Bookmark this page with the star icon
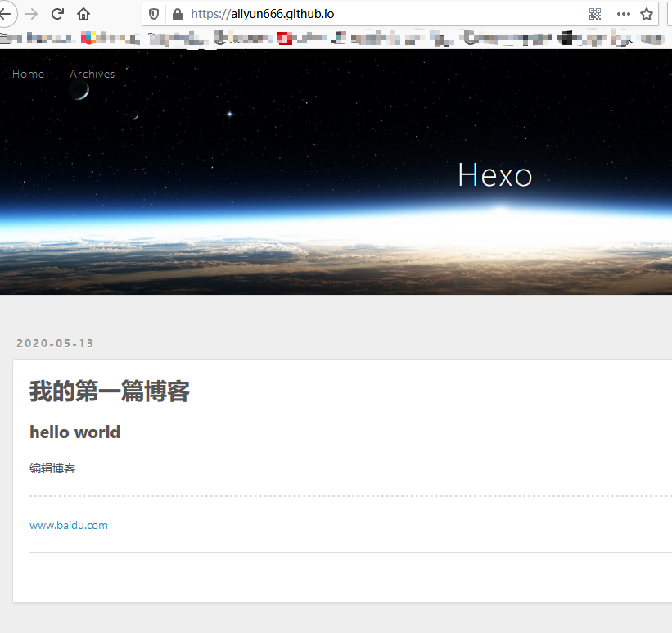 [647, 14]
